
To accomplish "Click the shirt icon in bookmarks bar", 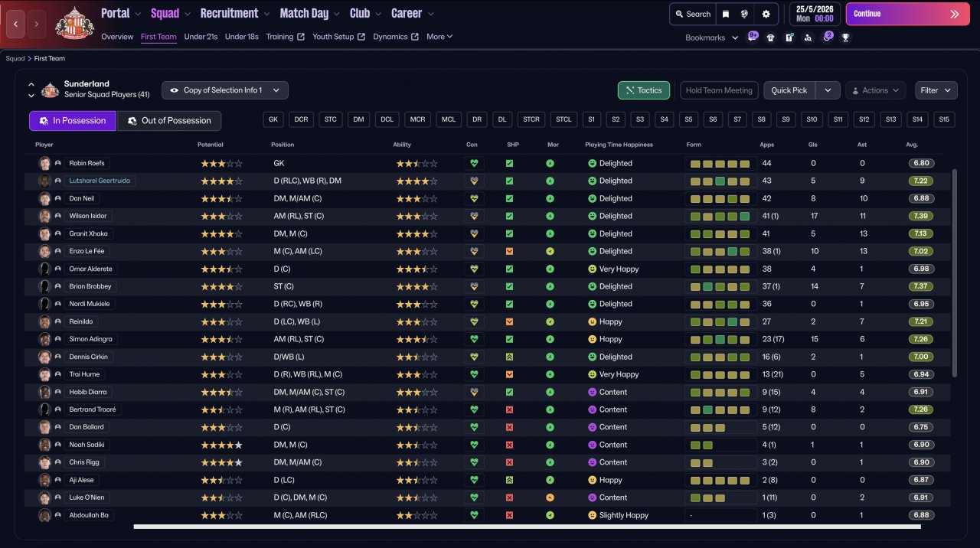I will tap(770, 37).
